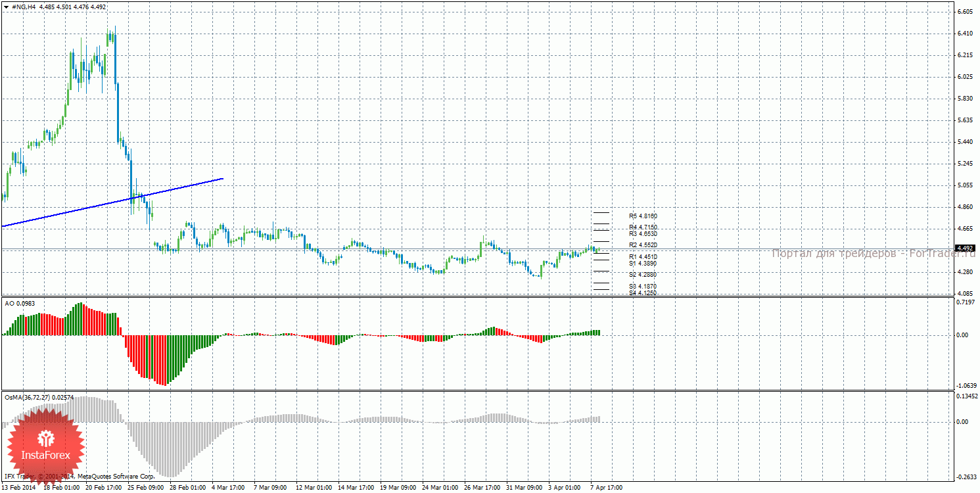The height and width of the screenshot is (493, 980).
Task: Select the R5 4.8160 pivot label
Action: pyautogui.click(x=643, y=216)
